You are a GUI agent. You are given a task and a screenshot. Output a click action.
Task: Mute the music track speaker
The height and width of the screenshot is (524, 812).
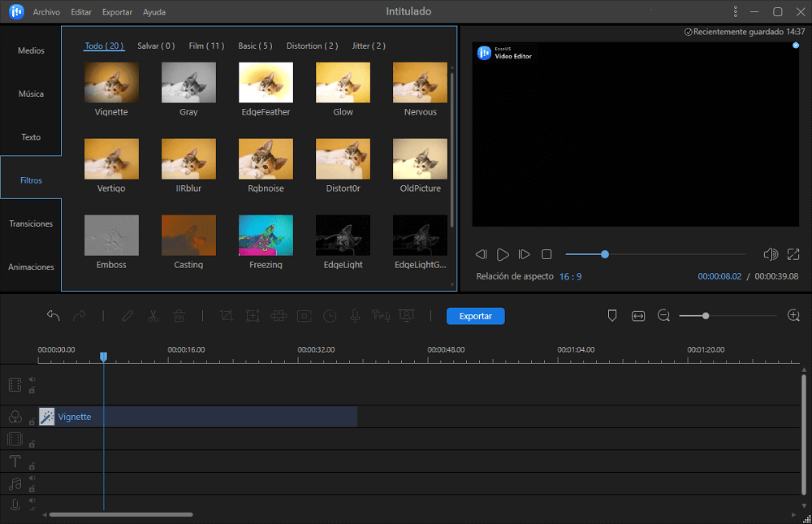point(32,478)
